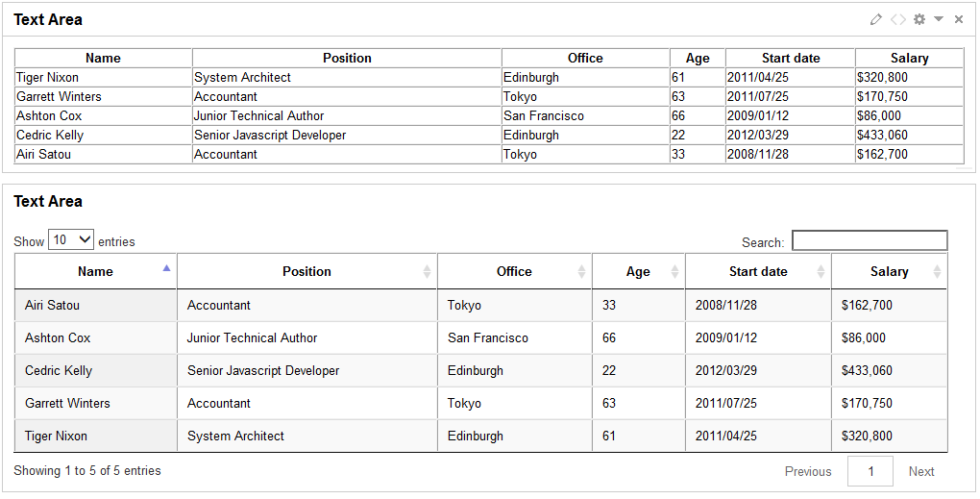Sort the Position column via its arrows

(427, 271)
